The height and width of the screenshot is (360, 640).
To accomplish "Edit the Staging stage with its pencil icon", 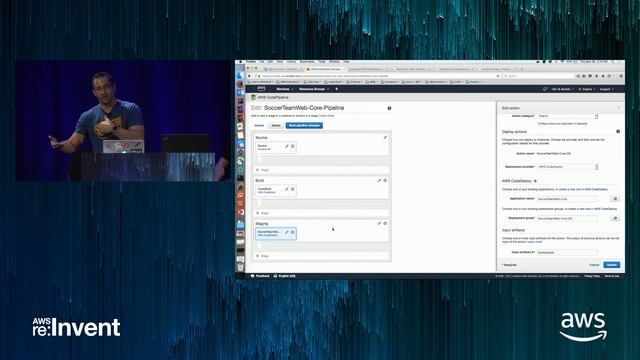I will point(379,223).
